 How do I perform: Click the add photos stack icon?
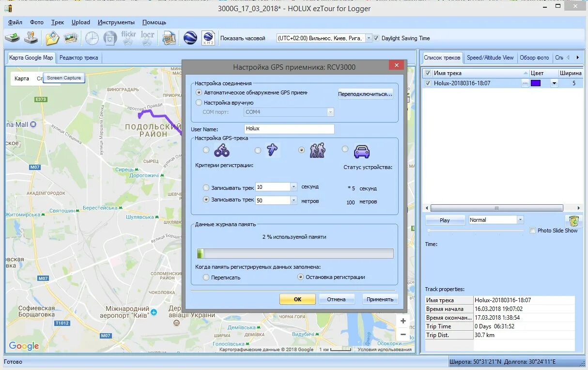71,38
